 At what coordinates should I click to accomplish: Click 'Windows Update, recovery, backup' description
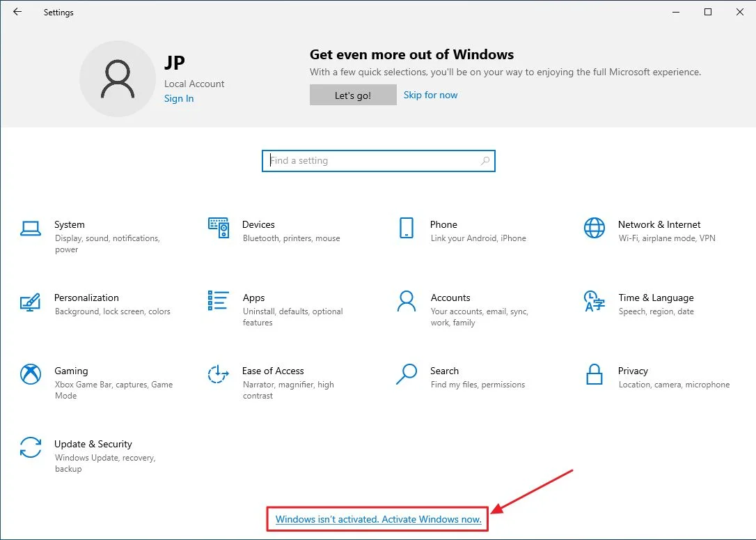coord(105,463)
